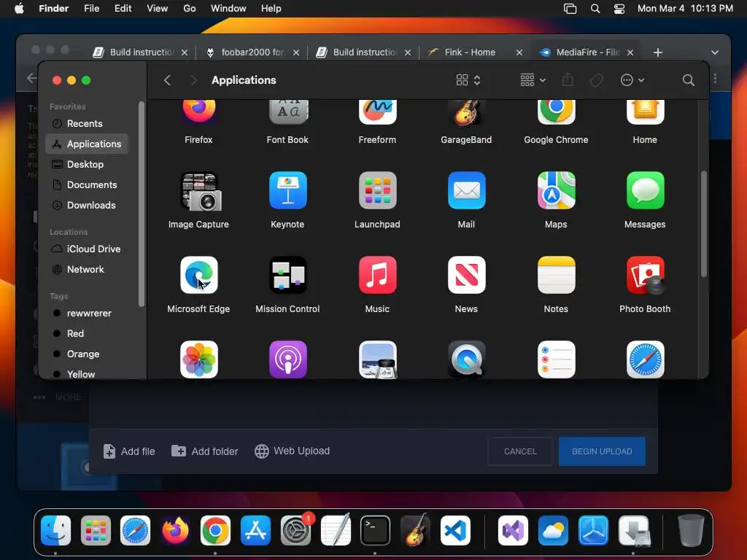Choose Web Upload option
The width and height of the screenshot is (747, 560).
pos(292,451)
